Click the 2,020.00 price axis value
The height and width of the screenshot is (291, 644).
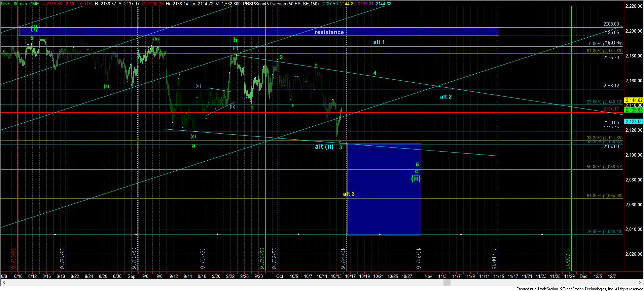click(x=634, y=254)
